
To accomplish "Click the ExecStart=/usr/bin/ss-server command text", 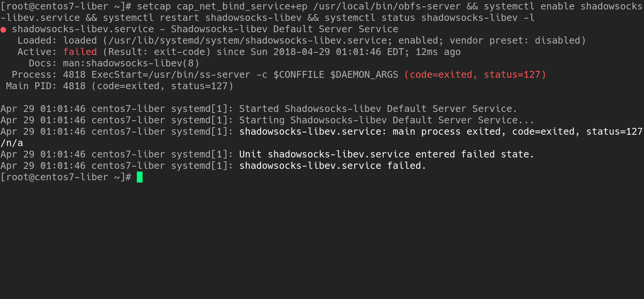I will 171,75.
